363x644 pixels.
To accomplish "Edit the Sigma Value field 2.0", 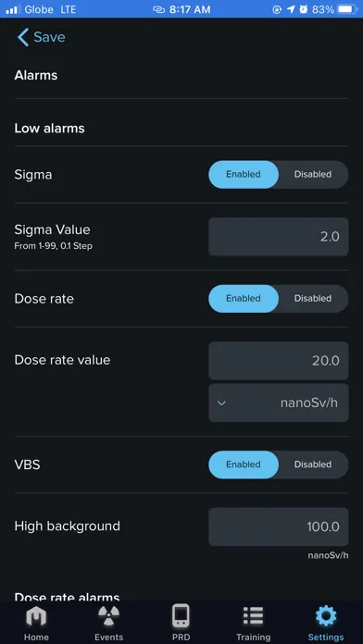I will (x=279, y=237).
